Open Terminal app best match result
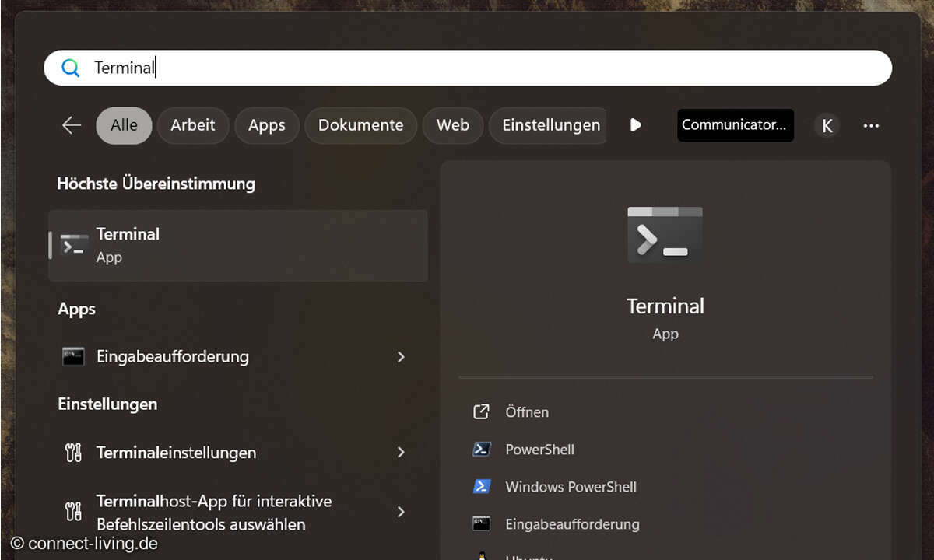 (238, 245)
